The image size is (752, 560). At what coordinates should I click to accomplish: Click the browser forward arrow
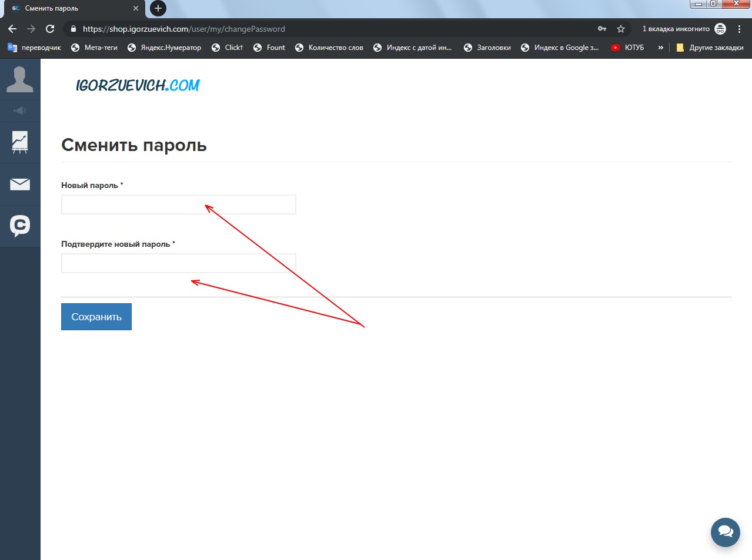click(31, 29)
